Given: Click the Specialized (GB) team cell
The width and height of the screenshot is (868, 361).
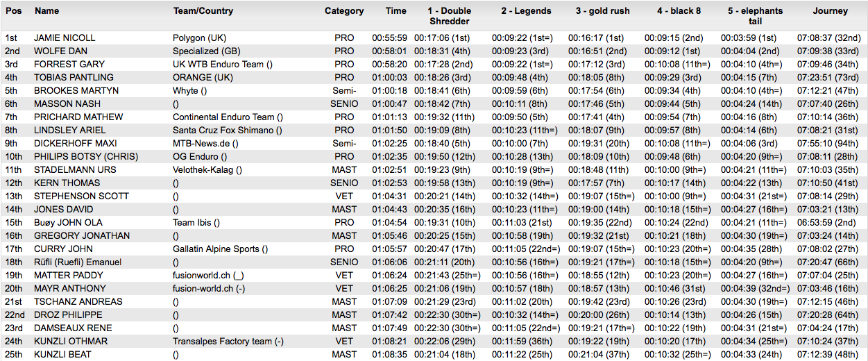Looking at the screenshot, I should (x=207, y=51).
